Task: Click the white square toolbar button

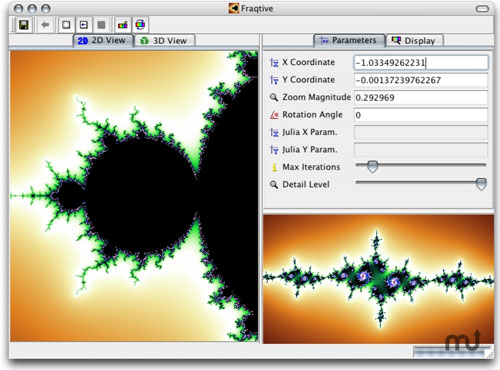Action: pos(66,25)
